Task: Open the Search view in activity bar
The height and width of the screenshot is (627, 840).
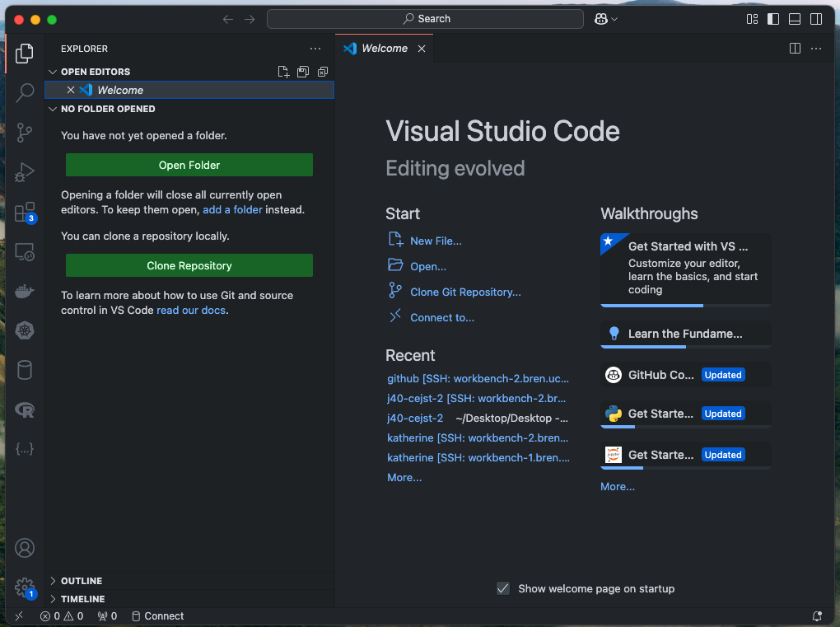Action: tap(24, 93)
